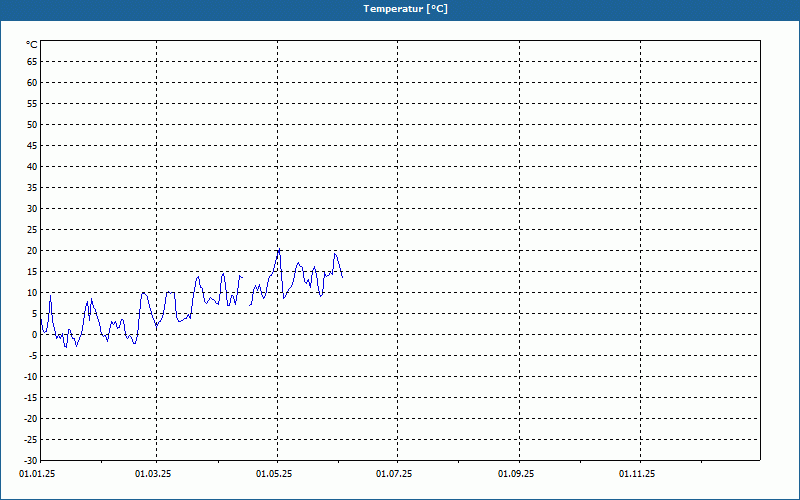
Task: Click the °C unit label on the axis
Action: click(32, 45)
